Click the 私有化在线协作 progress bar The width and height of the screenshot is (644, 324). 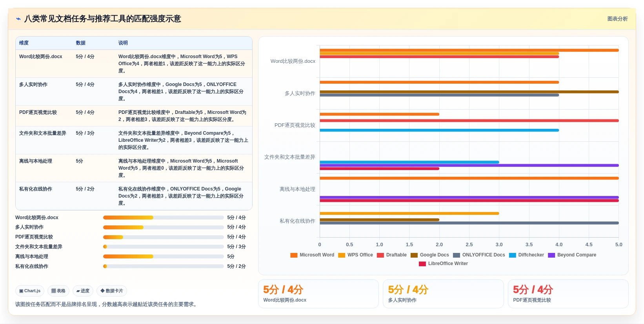[x=164, y=266]
